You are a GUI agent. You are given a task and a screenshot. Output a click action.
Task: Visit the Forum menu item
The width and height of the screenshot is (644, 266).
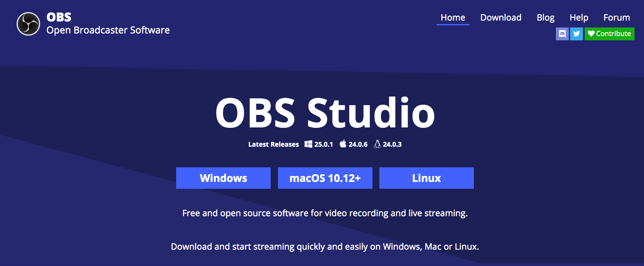[617, 18]
